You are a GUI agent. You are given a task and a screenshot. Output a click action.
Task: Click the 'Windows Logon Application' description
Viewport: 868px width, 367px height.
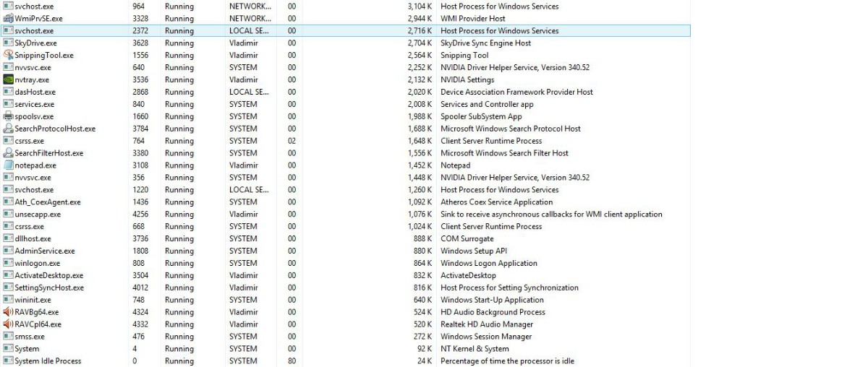(489, 264)
